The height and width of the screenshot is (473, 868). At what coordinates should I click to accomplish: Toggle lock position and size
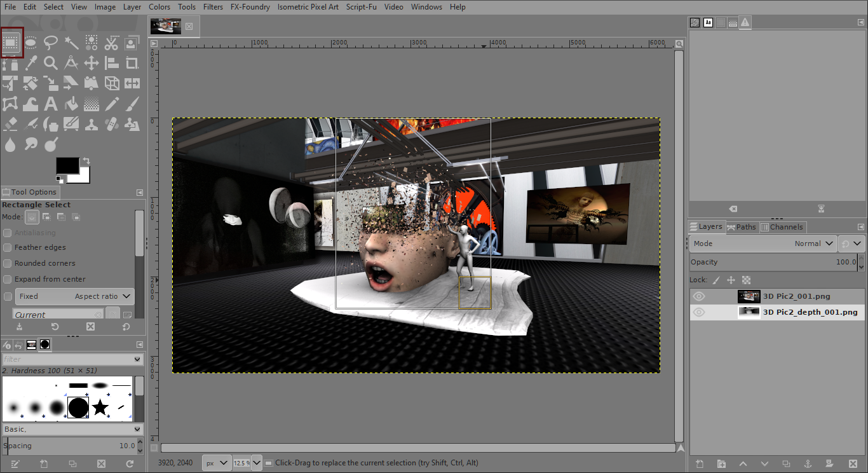click(x=731, y=280)
